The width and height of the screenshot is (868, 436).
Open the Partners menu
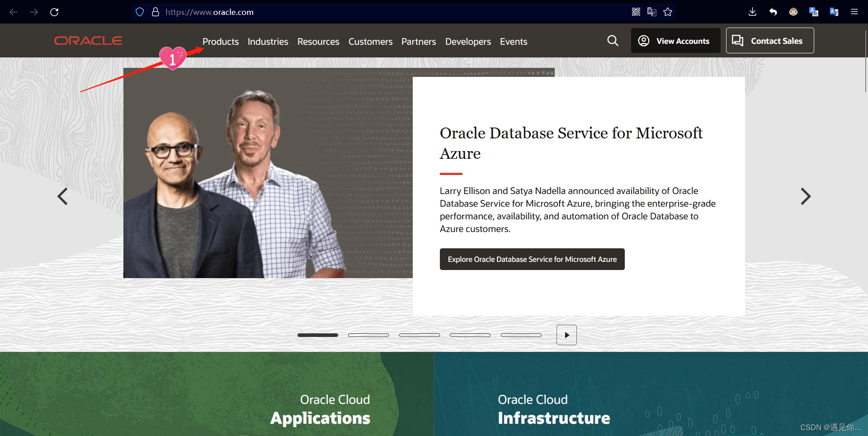[419, 42]
